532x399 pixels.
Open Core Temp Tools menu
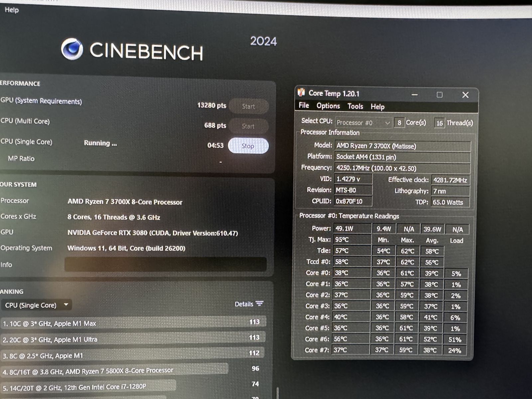[355, 106]
